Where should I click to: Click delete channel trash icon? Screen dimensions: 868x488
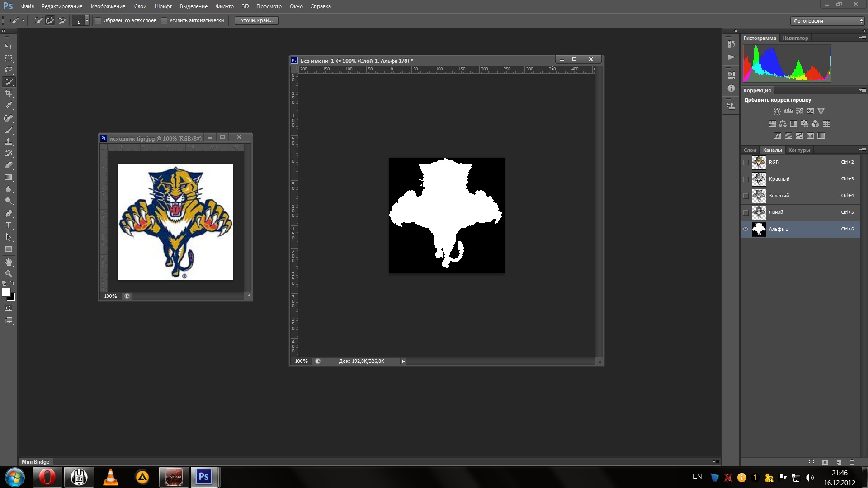[852, 462]
